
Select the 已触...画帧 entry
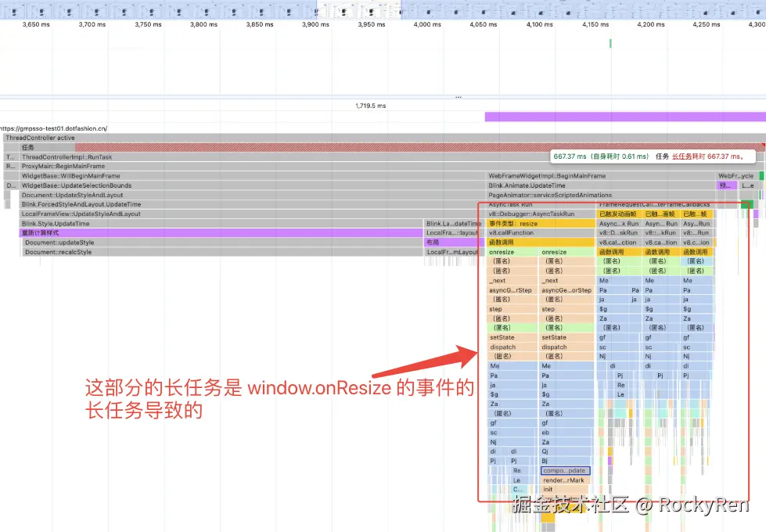pos(660,214)
